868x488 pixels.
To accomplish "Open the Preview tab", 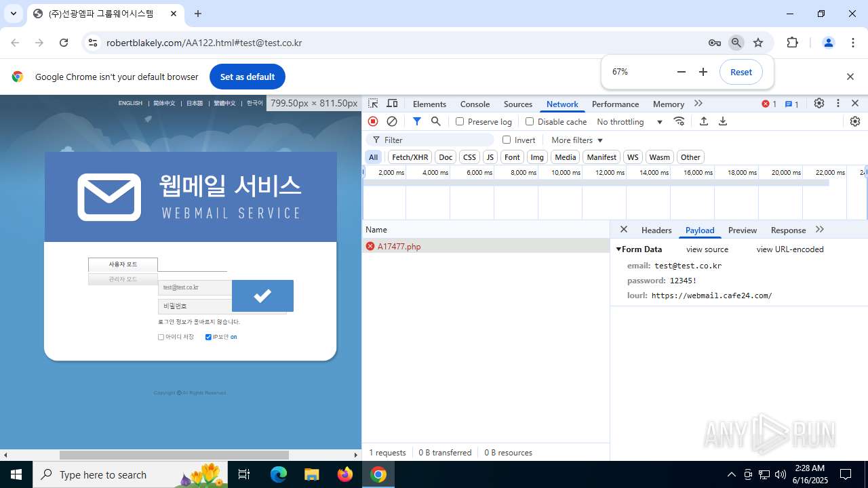I will pos(743,230).
